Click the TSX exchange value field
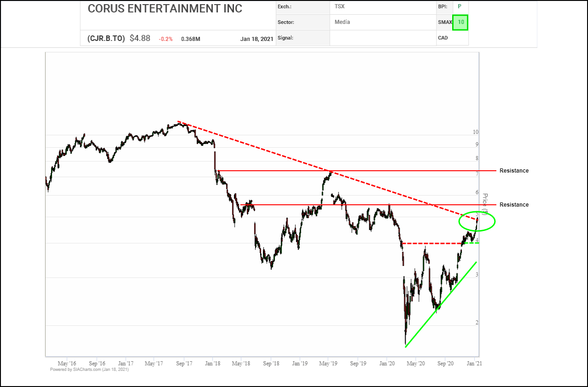Image resolution: width=588 pixels, height=387 pixels. click(340, 6)
